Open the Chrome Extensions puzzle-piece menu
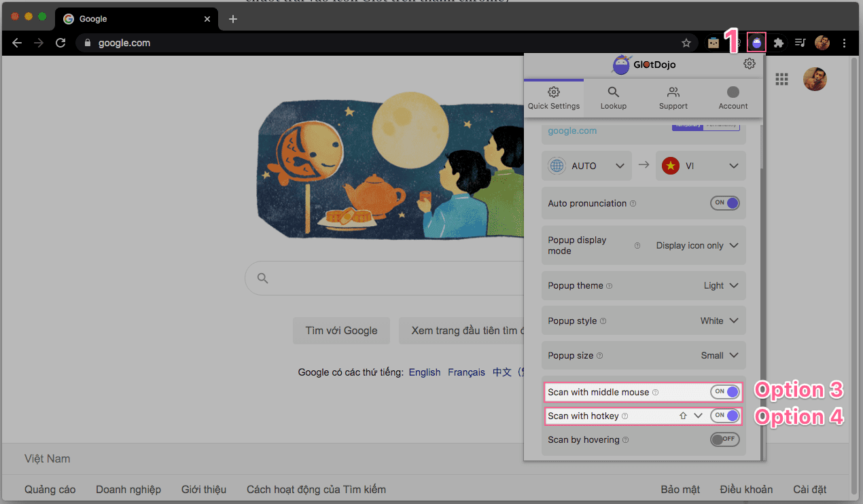This screenshot has width=863, height=504. 779,43
